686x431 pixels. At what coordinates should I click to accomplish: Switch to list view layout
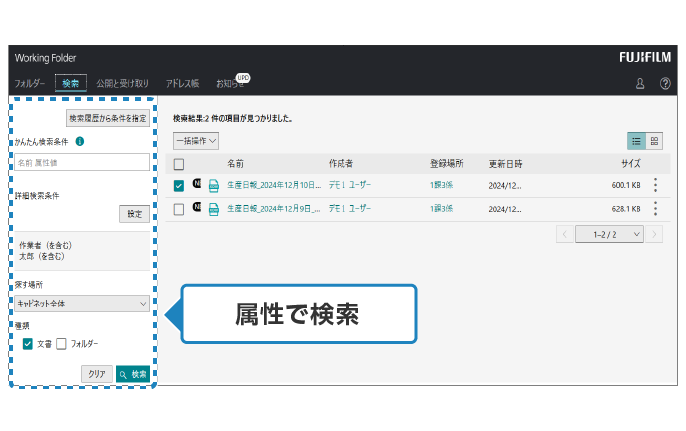(636, 141)
